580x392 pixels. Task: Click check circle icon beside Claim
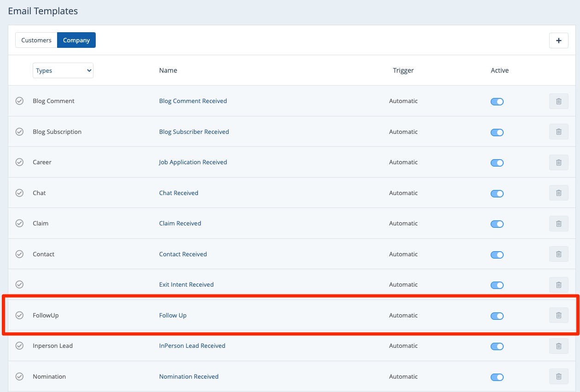click(x=19, y=224)
